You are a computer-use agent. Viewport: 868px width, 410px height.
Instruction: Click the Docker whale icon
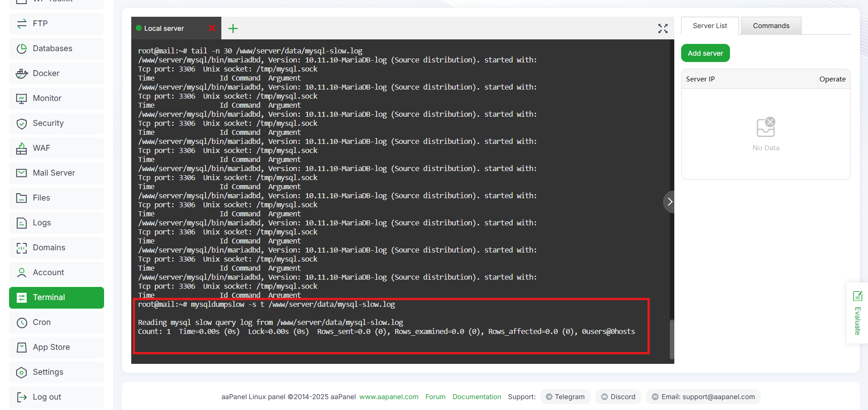pyautogui.click(x=21, y=73)
